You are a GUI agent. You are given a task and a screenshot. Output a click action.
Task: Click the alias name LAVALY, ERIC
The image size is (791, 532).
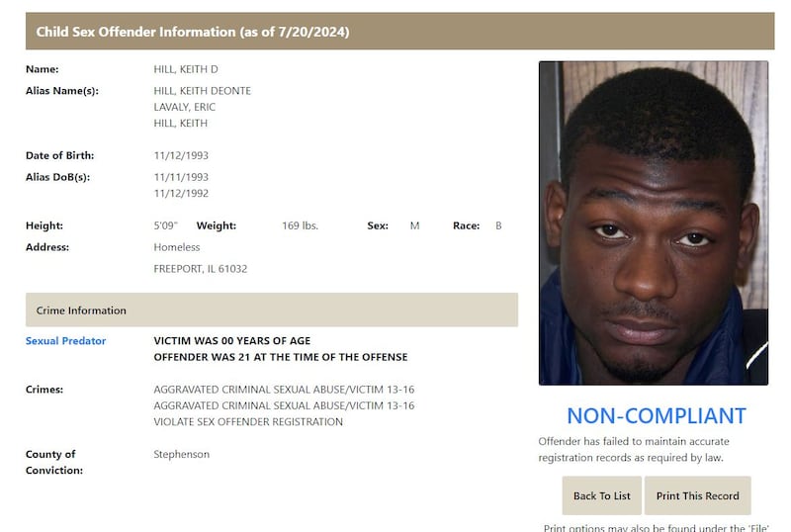[x=184, y=107]
